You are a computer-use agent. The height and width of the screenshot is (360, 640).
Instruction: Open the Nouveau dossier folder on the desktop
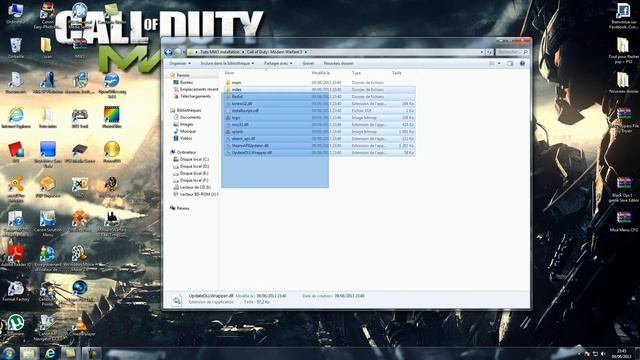pyautogui.click(x=623, y=82)
